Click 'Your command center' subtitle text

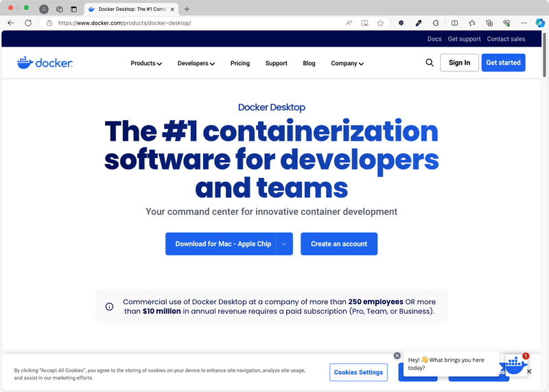(271, 212)
